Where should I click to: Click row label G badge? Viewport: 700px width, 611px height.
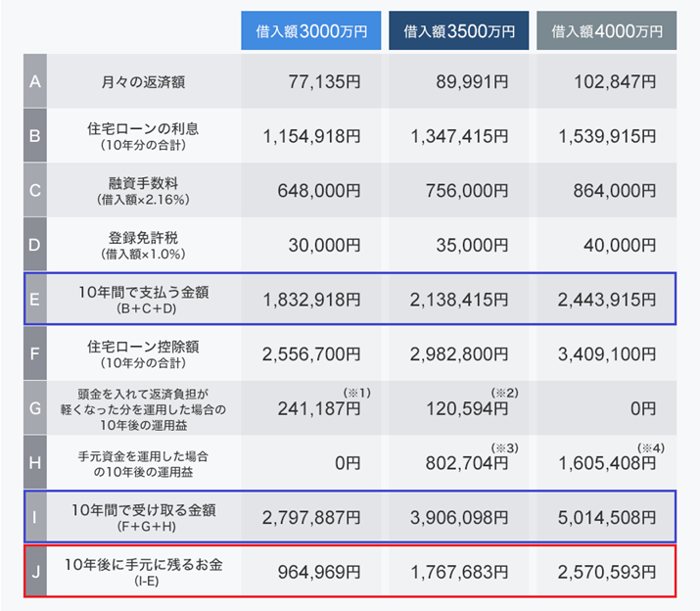pyautogui.click(x=35, y=407)
